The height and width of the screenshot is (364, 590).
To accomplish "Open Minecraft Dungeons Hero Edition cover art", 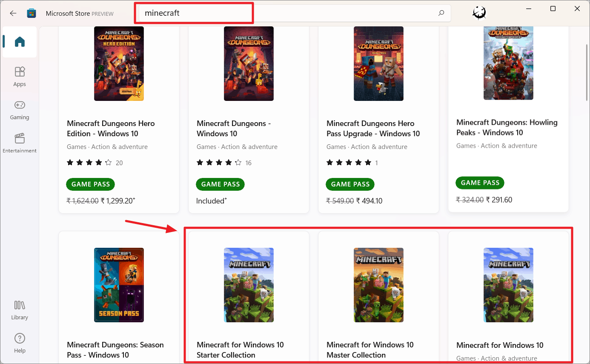I will point(119,63).
